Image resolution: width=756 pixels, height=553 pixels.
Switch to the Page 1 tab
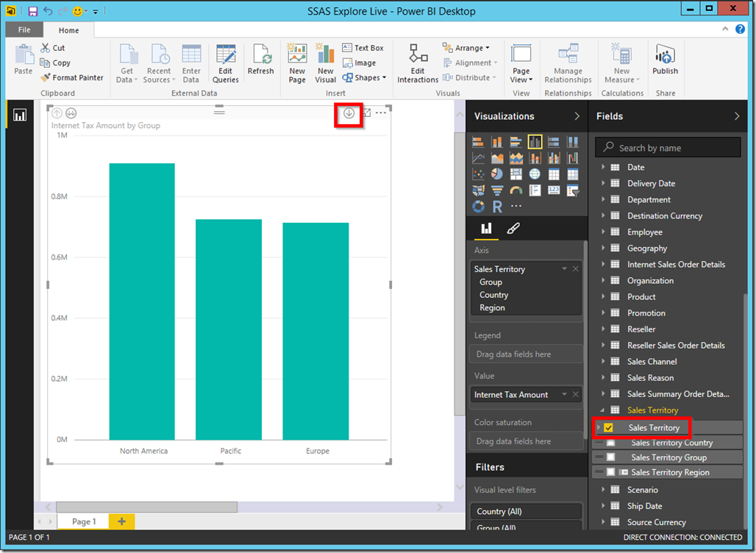(x=83, y=521)
